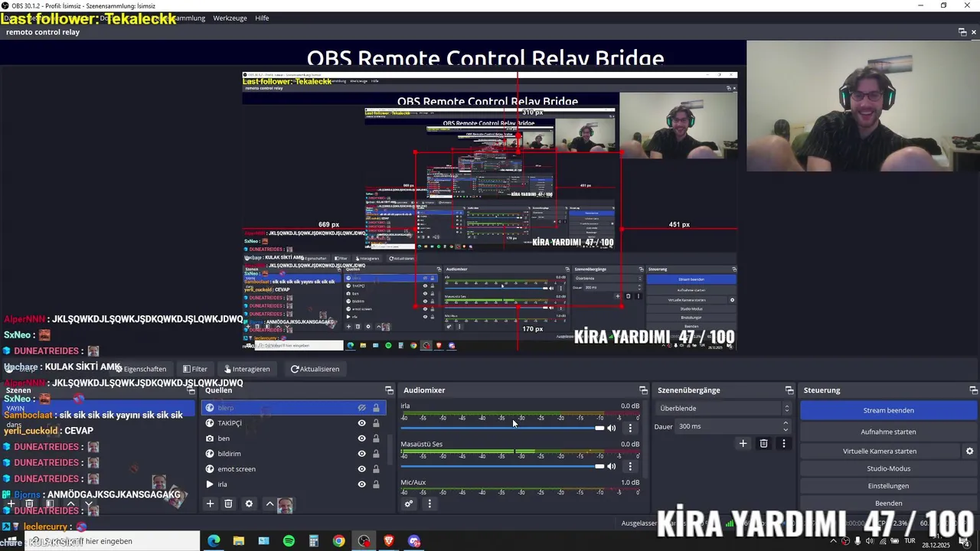The width and height of the screenshot is (980, 551).
Task: Open Calculator from the taskbar
Action: click(x=314, y=541)
